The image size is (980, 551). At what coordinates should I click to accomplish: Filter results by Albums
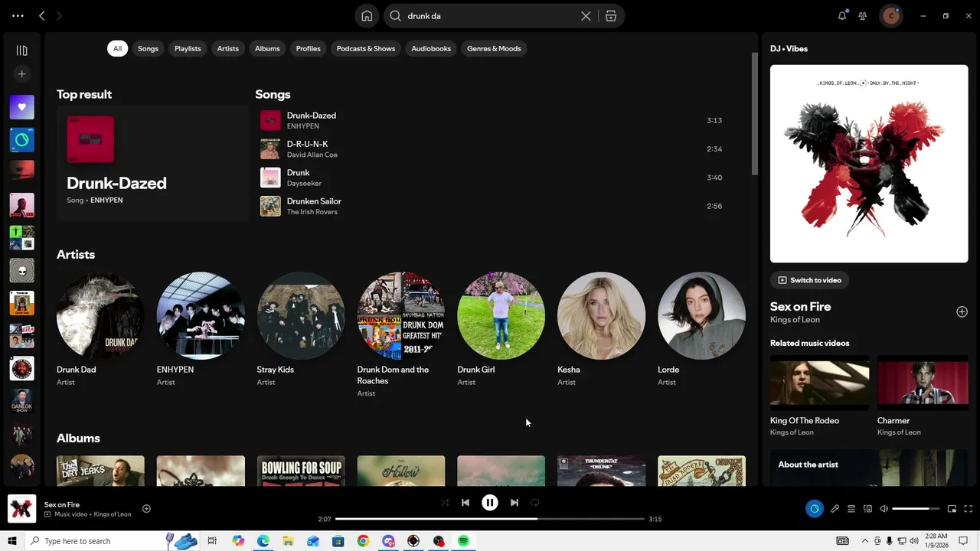[x=267, y=48]
